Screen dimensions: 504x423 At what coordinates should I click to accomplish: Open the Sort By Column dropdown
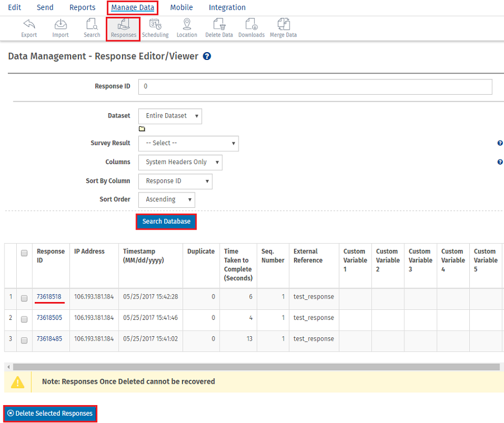[x=175, y=182]
